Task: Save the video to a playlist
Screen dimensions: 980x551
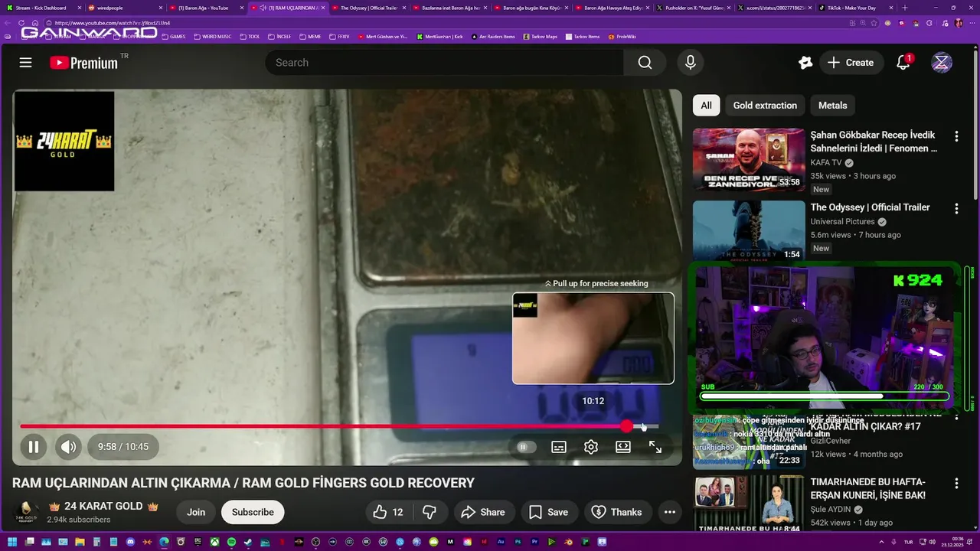Action: tap(548, 512)
